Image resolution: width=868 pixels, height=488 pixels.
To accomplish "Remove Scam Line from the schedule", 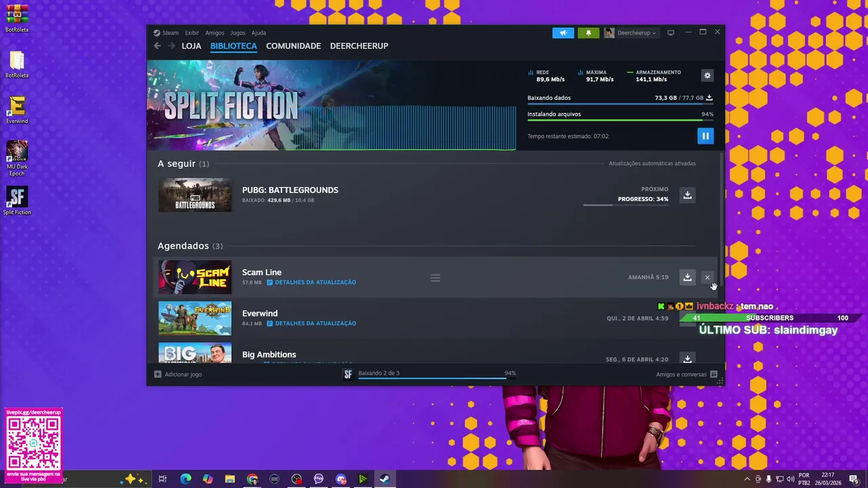I will (x=707, y=277).
